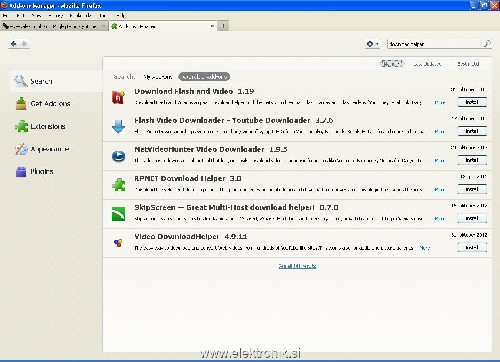Close the Add-ons Manager tab

tap(212, 26)
